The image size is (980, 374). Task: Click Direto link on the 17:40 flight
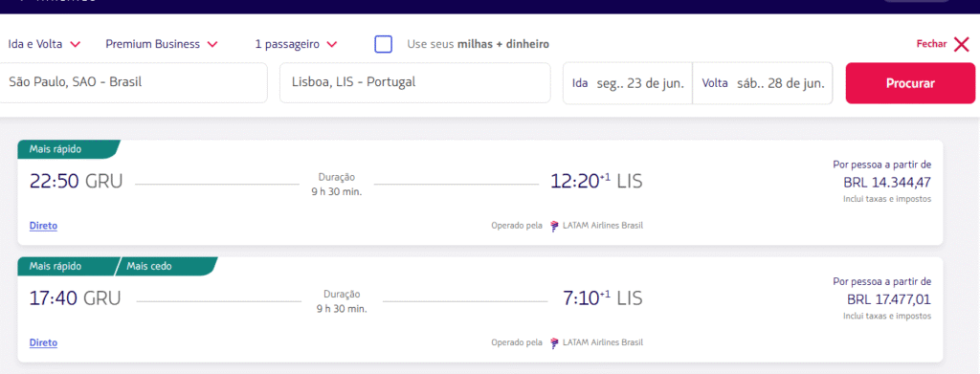[x=43, y=342]
